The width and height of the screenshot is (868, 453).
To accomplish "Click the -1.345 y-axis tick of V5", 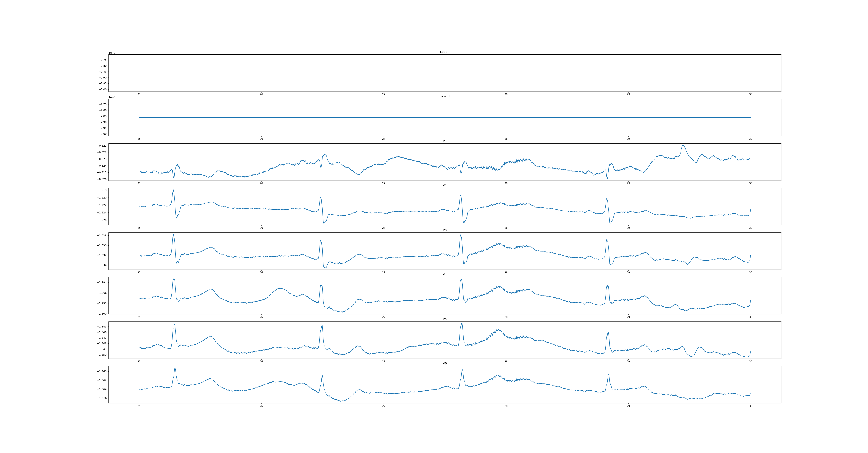I will (102, 327).
